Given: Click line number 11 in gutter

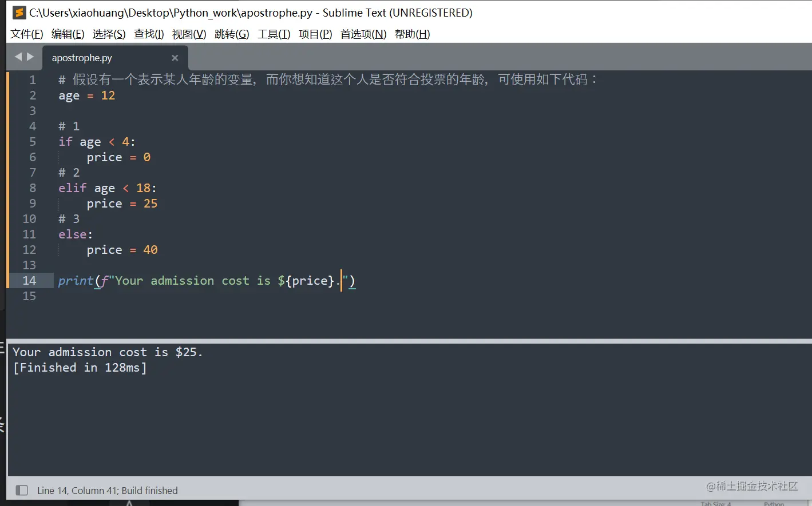Looking at the screenshot, I should (29, 234).
